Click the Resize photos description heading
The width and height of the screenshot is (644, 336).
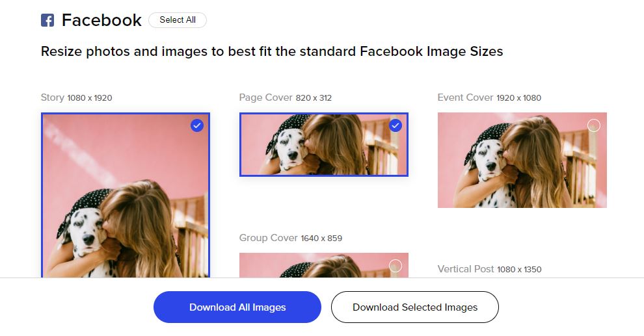[x=272, y=51]
